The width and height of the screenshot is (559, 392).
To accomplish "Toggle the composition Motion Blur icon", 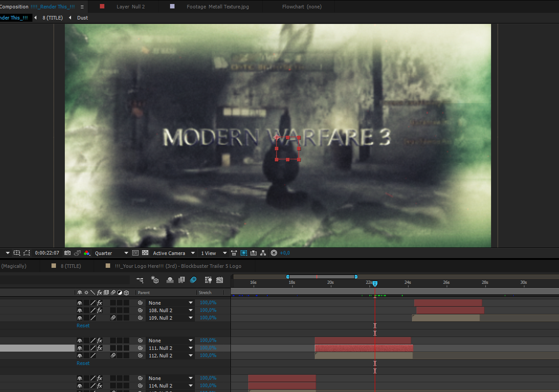I will pyautogui.click(x=193, y=280).
